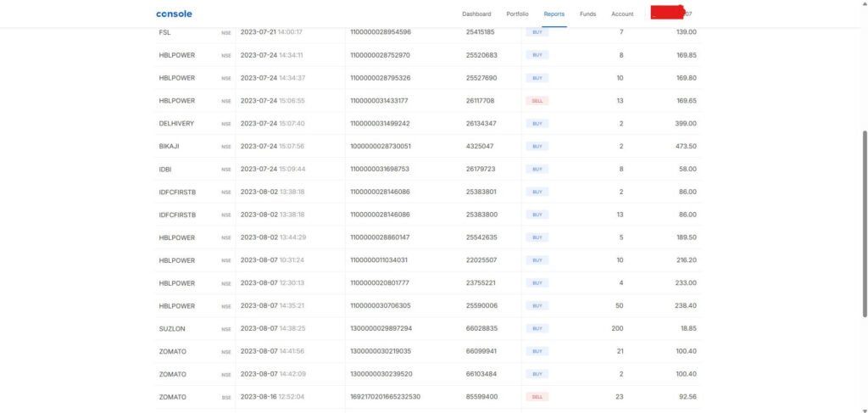Click the IDBI symbol
868x413 pixels.
click(165, 169)
